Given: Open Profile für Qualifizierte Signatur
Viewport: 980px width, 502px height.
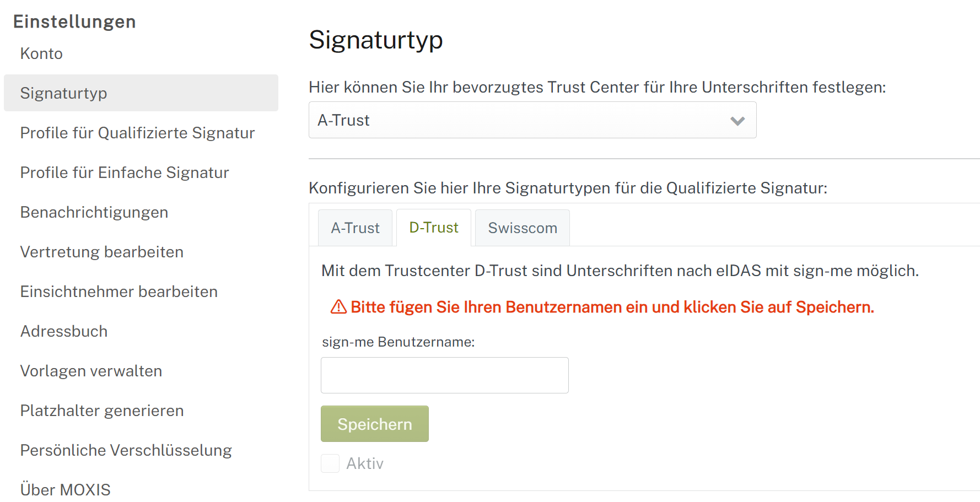Looking at the screenshot, I should 137,132.
